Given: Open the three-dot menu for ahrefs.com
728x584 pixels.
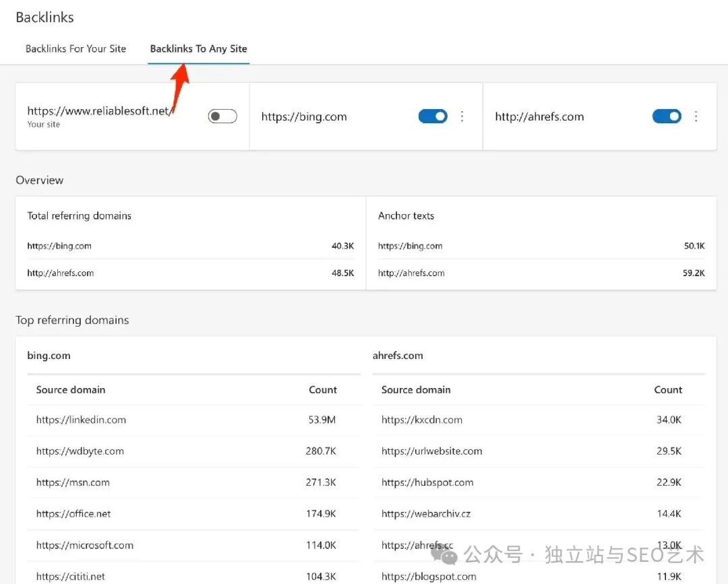Looking at the screenshot, I should tap(696, 116).
